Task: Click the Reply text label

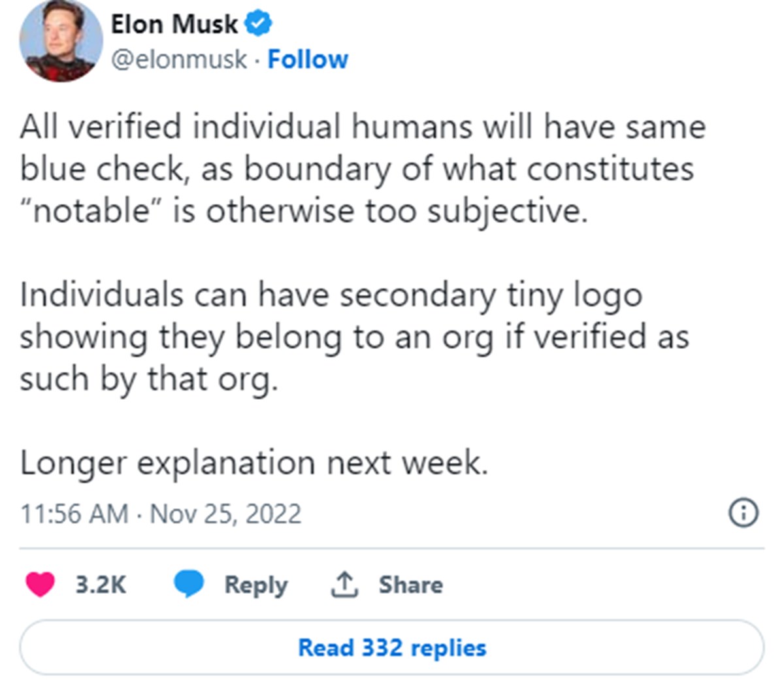Action: coord(255,585)
